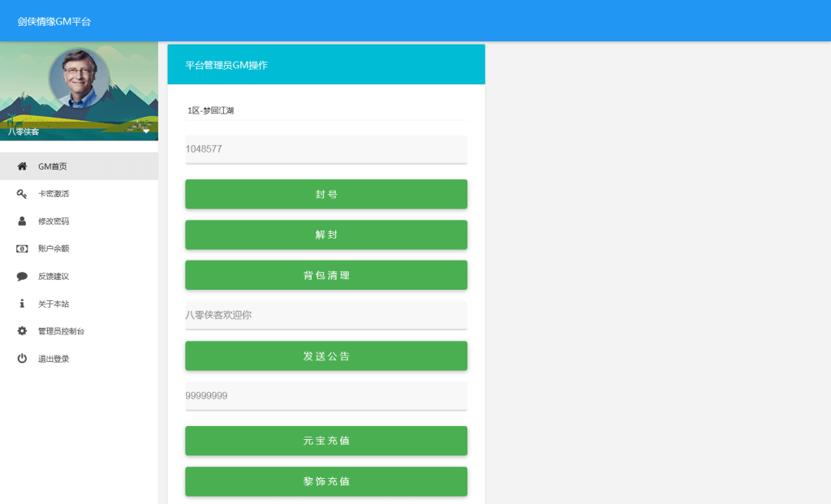The height and width of the screenshot is (504, 831).
Task: Click the 背包清理 button
Action: (325, 275)
